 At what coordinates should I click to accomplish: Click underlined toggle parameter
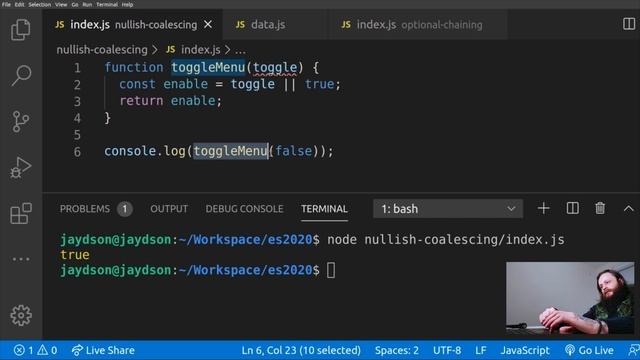(x=275, y=67)
